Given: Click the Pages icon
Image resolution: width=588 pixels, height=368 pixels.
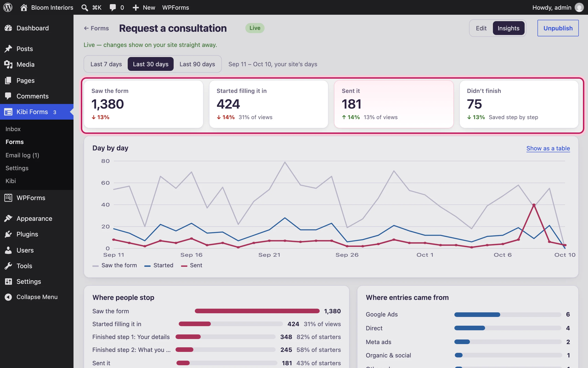Looking at the screenshot, I should pos(8,80).
